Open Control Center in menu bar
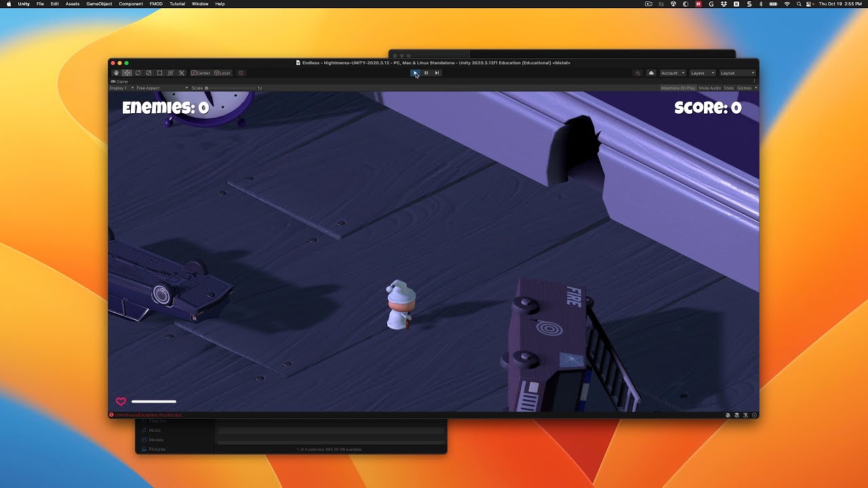This screenshot has width=868, height=488. (x=810, y=4)
